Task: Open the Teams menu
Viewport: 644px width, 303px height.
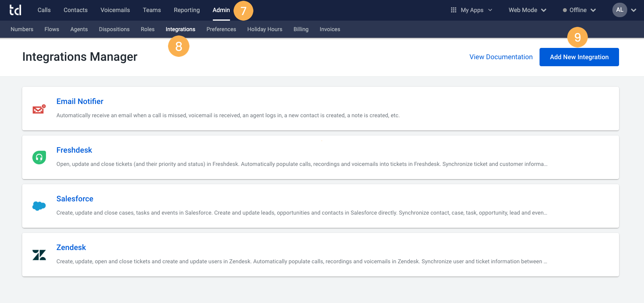Action: pos(152,10)
